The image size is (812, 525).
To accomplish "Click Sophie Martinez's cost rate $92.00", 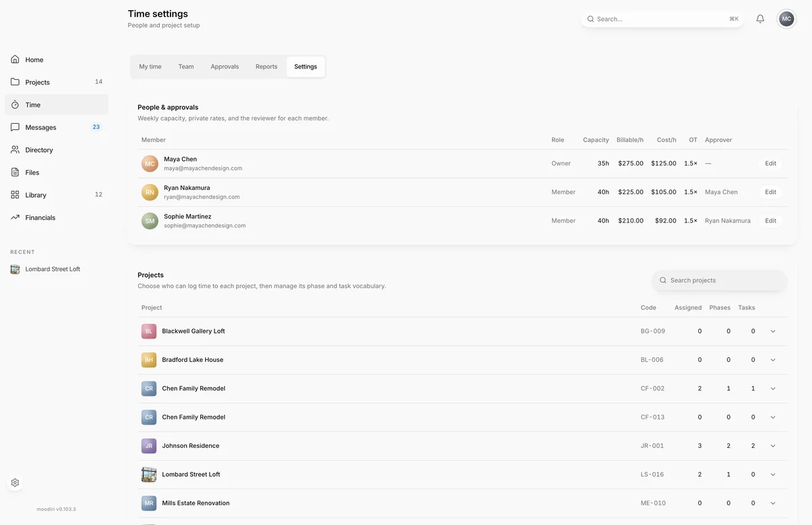I will pos(665,221).
